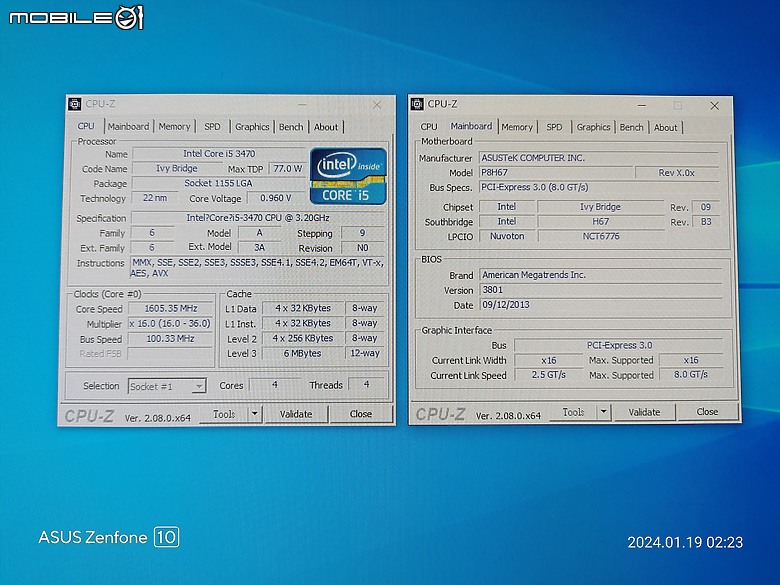
Task: Click the Southbridge value H67
Action: [x=600, y=221]
